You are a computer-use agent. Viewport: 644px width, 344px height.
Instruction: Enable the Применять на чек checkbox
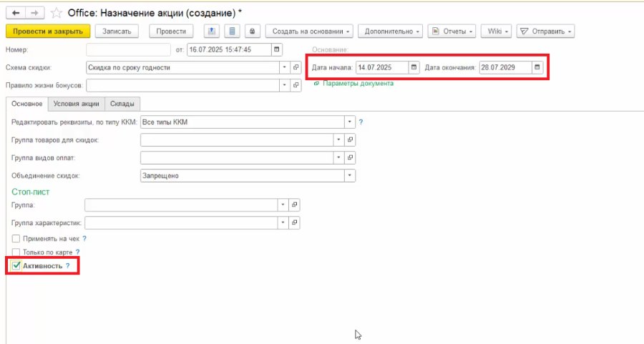click(16, 238)
